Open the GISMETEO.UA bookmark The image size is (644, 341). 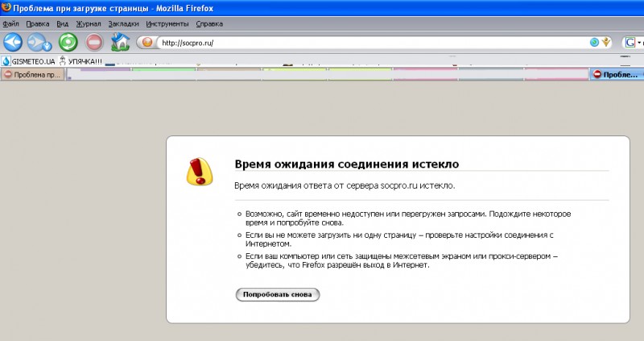28,60
